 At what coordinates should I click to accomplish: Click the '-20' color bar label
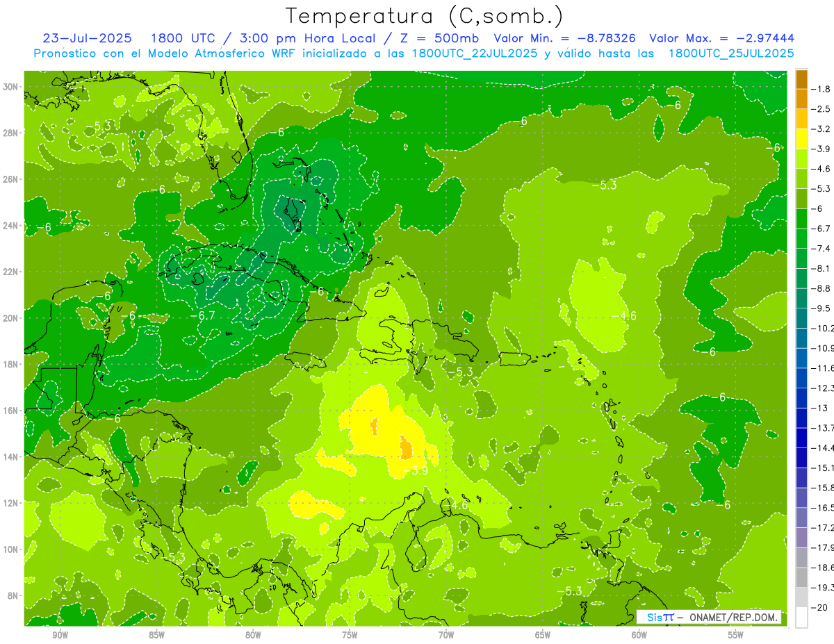point(820,608)
